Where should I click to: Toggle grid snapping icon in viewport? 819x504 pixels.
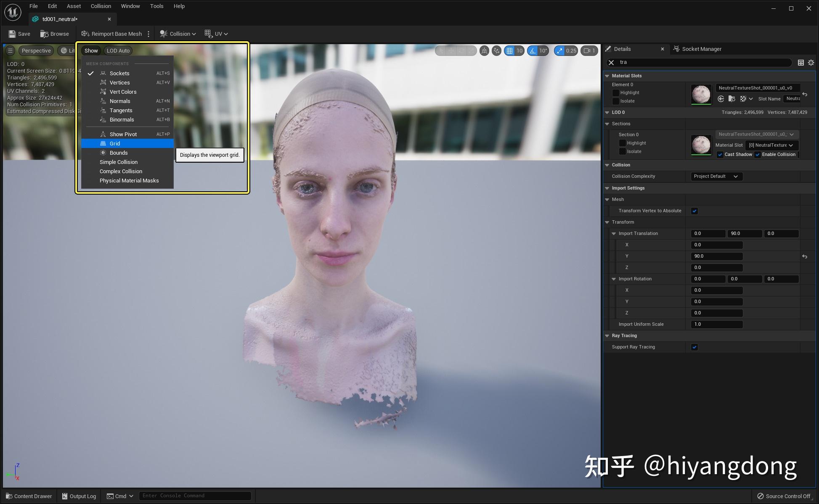(x=509, y=51)
